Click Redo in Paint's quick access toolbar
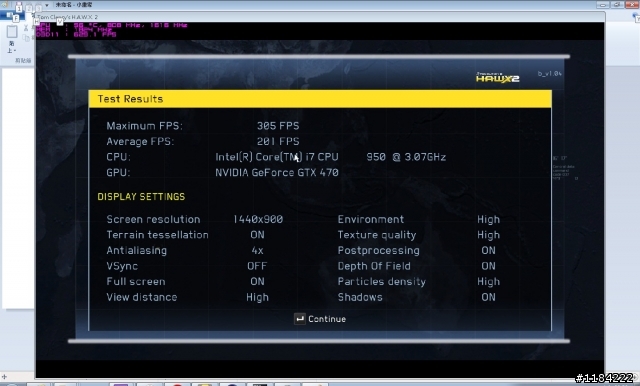The image size is (640, 386). (38, 7)
